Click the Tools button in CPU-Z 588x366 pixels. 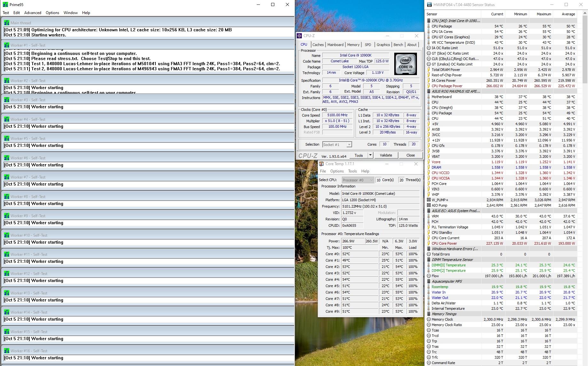(x=359, y=155)
